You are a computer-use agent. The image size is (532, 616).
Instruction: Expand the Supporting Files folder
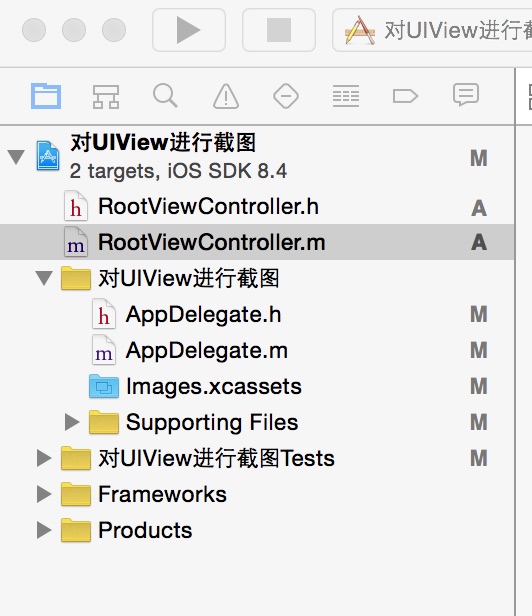point(72,422)
